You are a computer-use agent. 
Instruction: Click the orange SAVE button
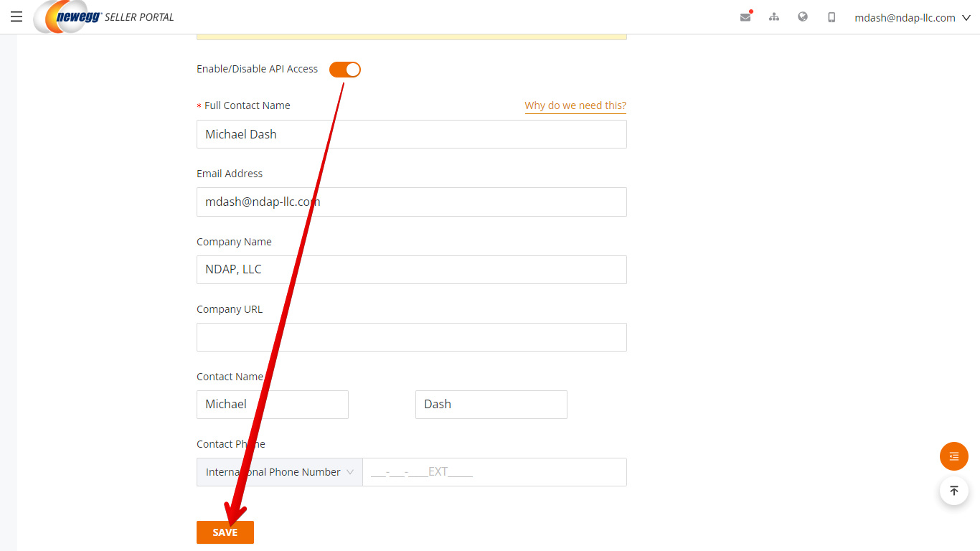coord(225,532)
